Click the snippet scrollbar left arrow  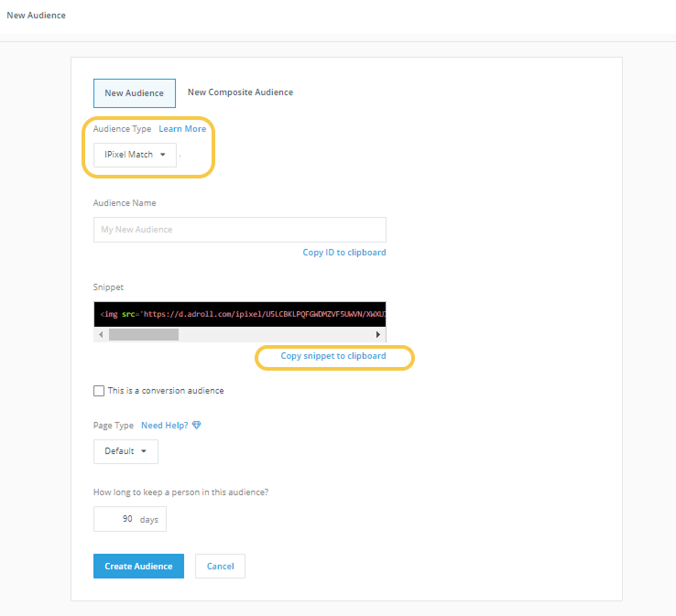click(x=100, y=335)
